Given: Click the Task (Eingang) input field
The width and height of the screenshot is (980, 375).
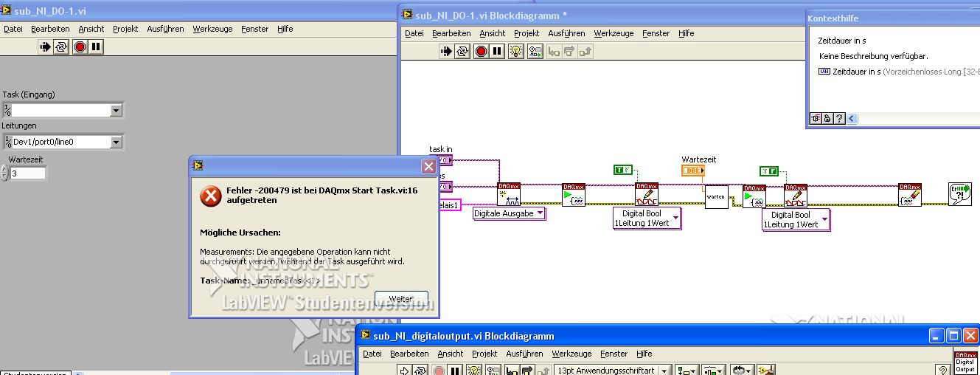Looking at the screenshot, I should point(60,111).
